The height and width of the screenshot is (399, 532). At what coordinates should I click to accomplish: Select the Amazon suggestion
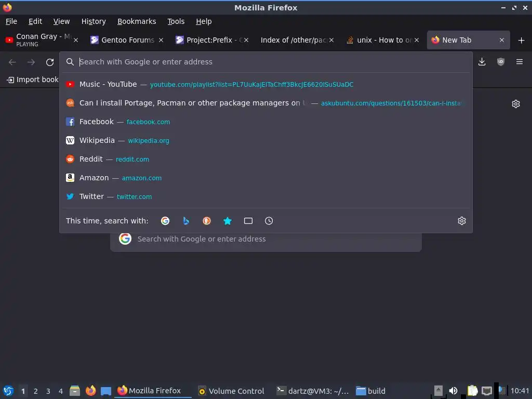coord(265,178)
